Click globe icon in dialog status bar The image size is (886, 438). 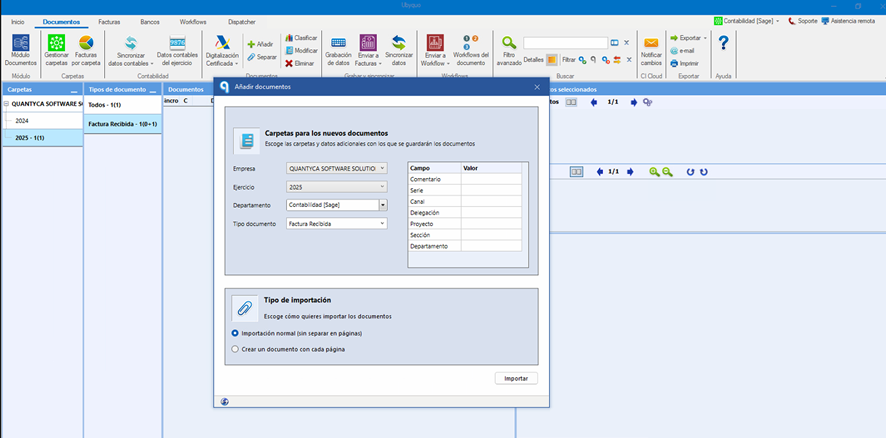[225, 402]
